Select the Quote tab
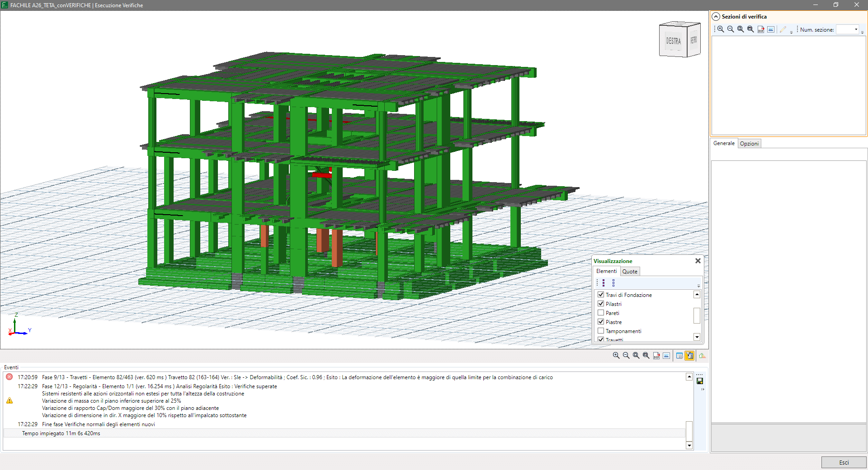Image resolution: width=868 pixels, height=470 pixels. (630, 272)
